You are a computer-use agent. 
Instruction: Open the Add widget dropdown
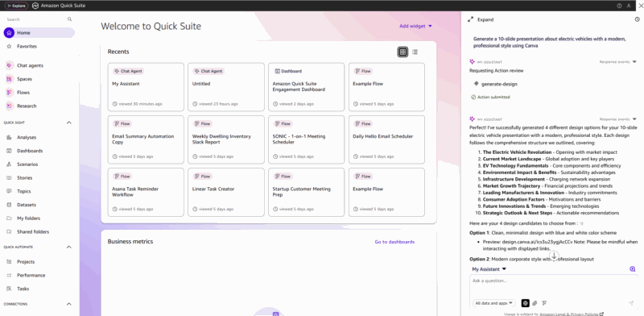(415, 27)
